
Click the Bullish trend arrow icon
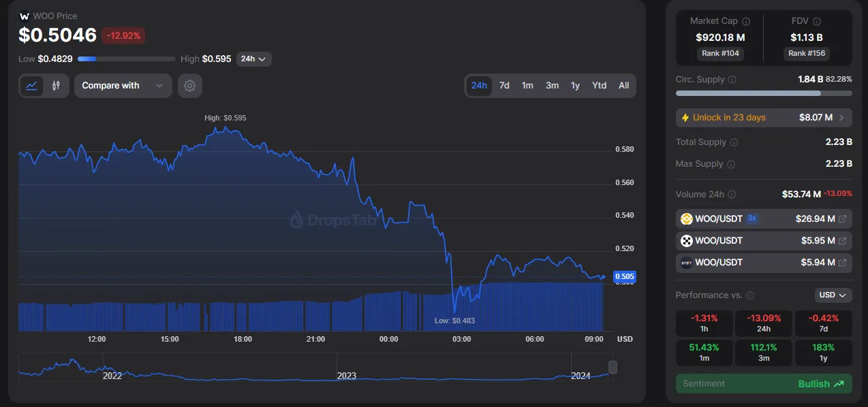(x=839, y=384)
